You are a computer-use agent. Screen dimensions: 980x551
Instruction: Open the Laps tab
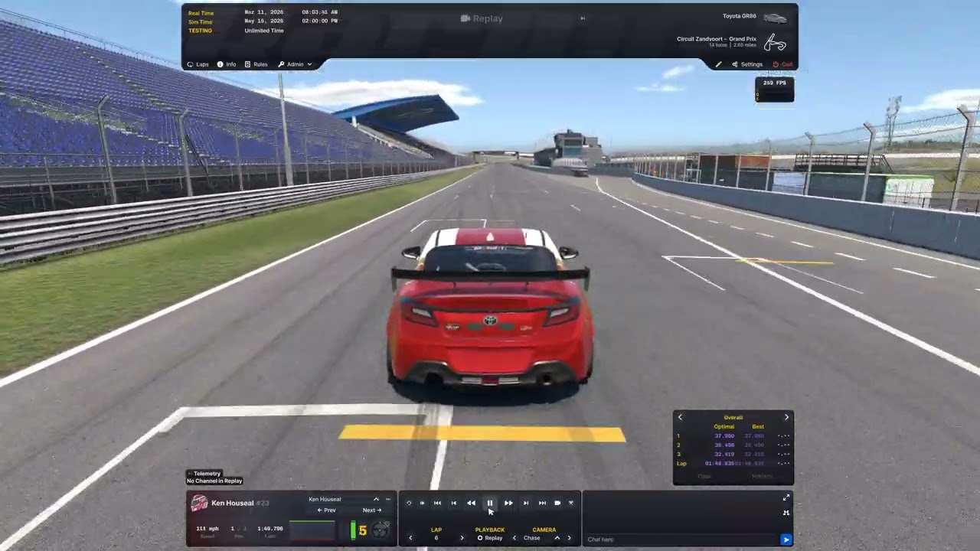[198, 64]
